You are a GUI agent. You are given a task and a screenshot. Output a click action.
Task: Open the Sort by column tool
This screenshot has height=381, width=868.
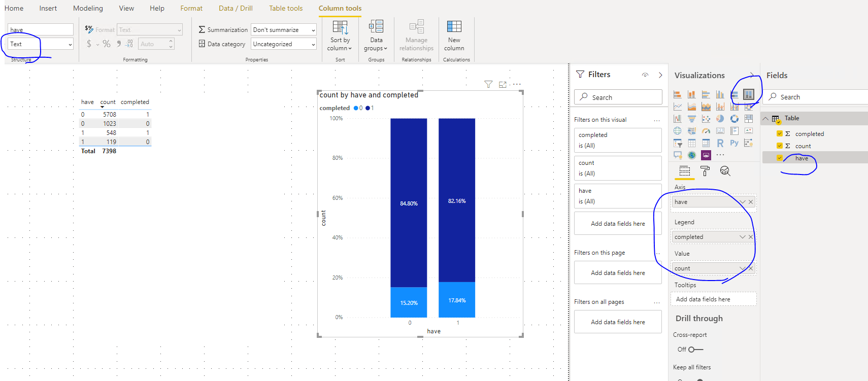pos(340,36)
